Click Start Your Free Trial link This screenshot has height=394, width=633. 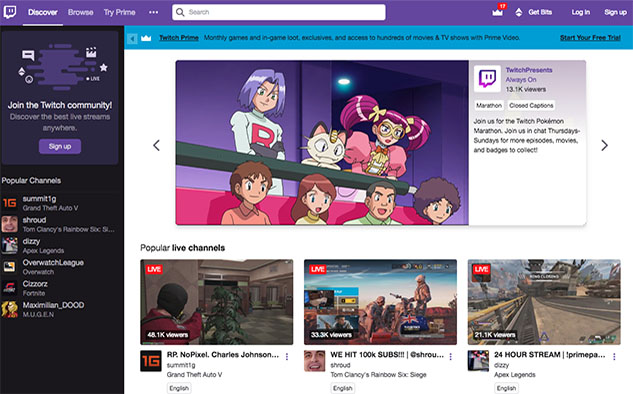tap(590, 38)
